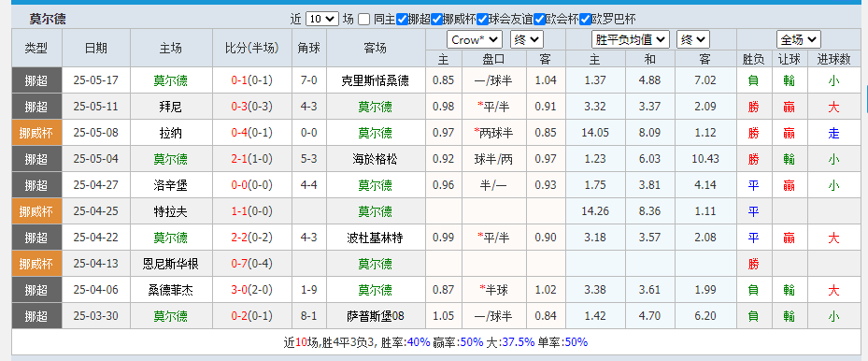Click the 走 result on the 拉纳 row
Viewport: 868px width, 361px height.
pos(833,133)
